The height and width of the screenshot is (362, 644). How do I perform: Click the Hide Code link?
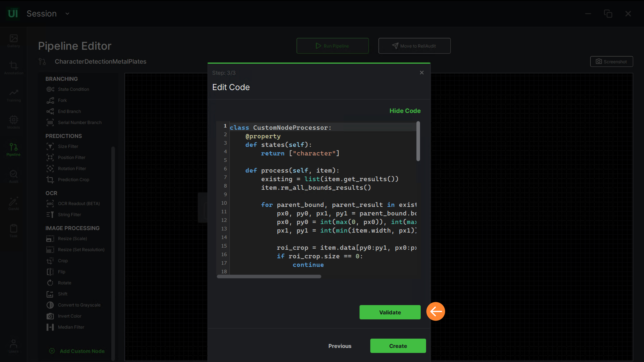405,111
